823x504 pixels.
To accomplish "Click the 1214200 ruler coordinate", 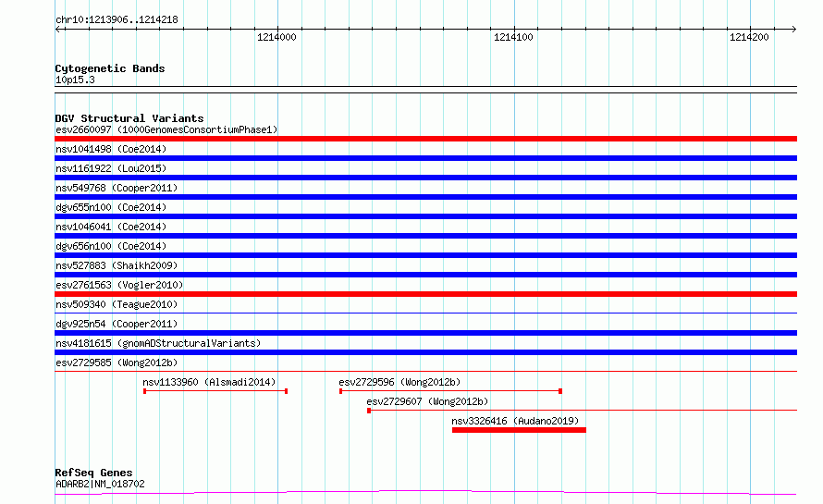I will pyautogui.click(x=749, y=37).
